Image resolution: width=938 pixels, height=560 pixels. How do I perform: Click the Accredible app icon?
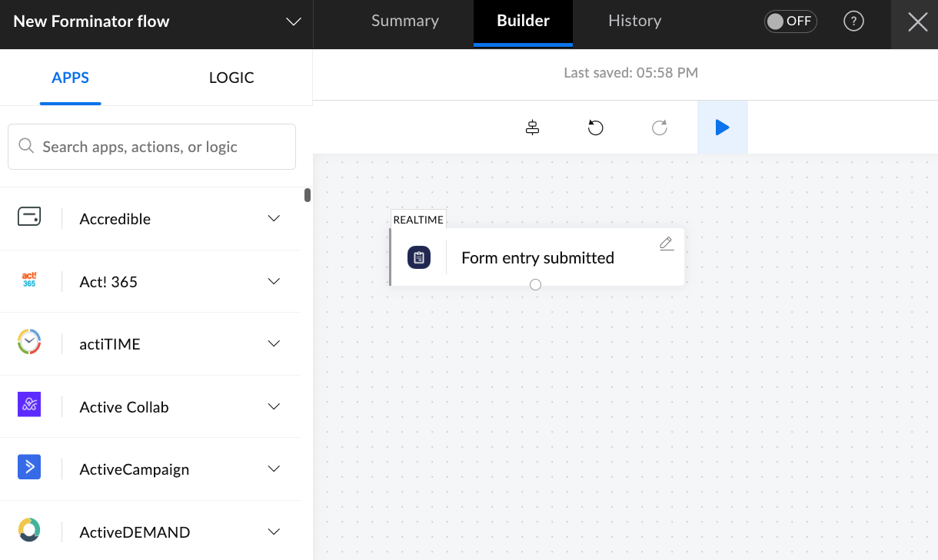coord(29,217)
